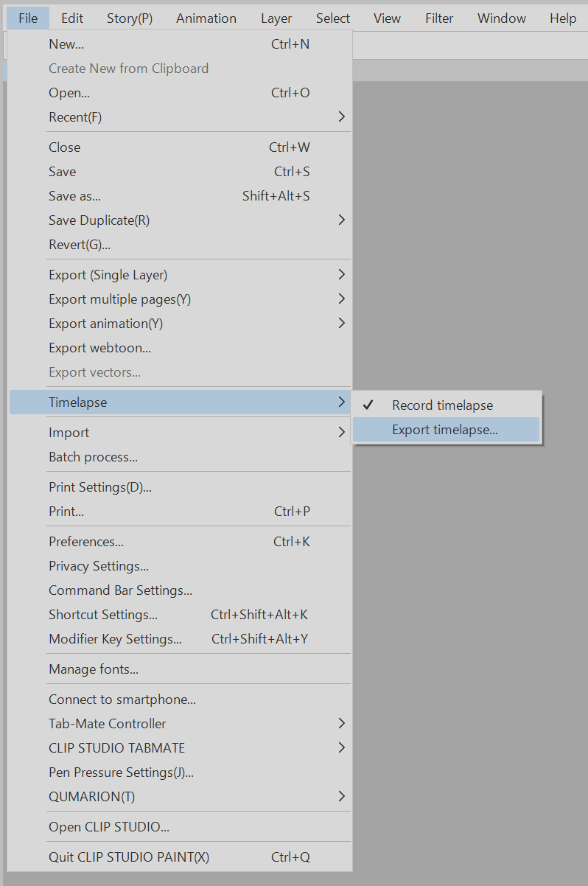Image resolution: width=588 pixels, height=886 pixels.
Task: Click Export timelapse in submenu
Action: pyautogui.click(x=445, y=430)
